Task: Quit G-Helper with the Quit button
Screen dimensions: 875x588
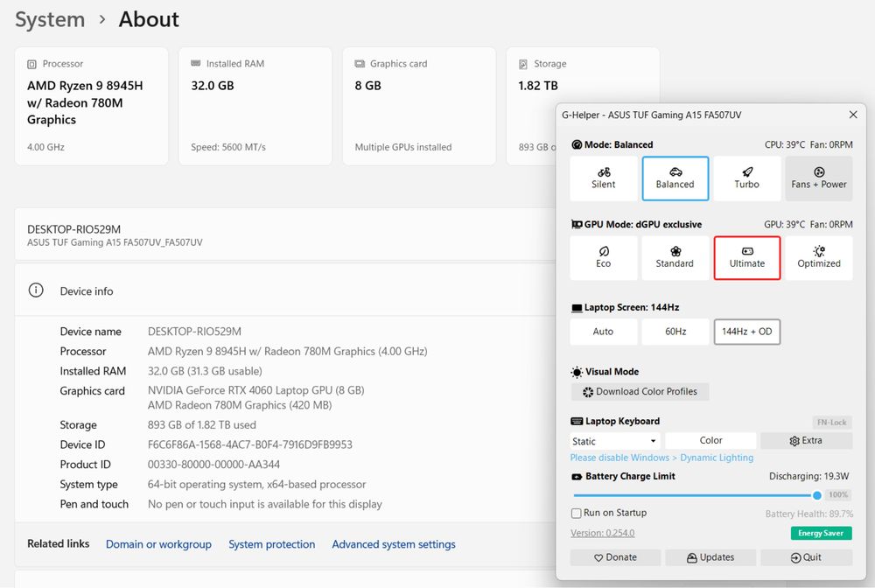Action: point(806,557)
